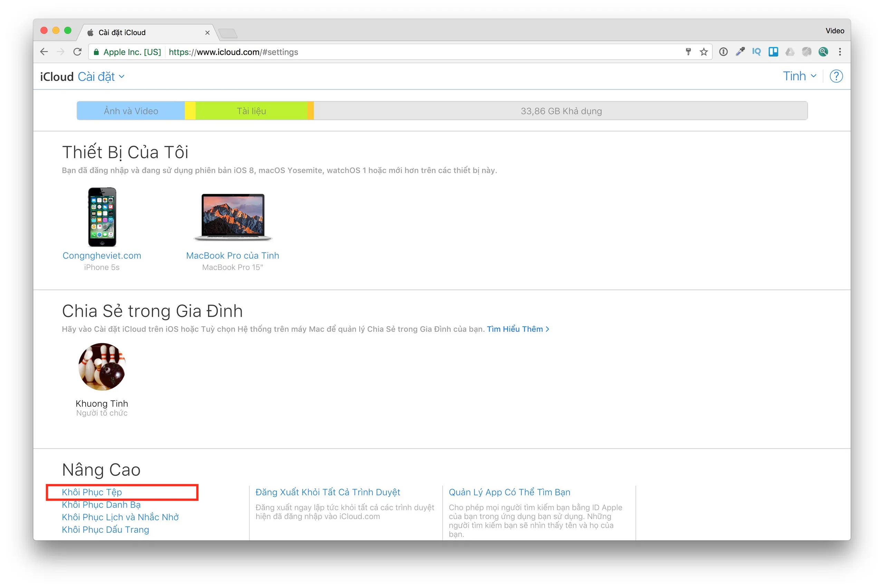The height and width of the screenshot is (588, 884).
Task: Open MacBook Pro của Tinh link
Action: [x=232, y=256]
